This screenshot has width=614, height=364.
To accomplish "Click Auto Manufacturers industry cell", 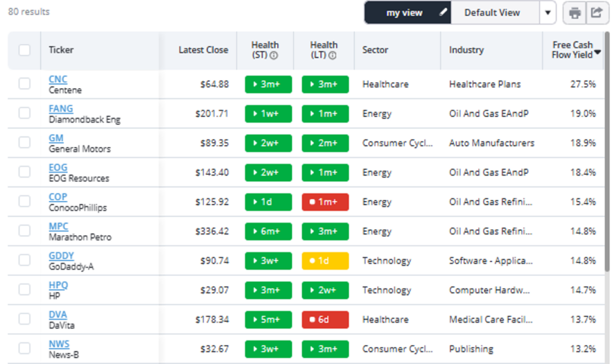I will (x=492, y=143).
